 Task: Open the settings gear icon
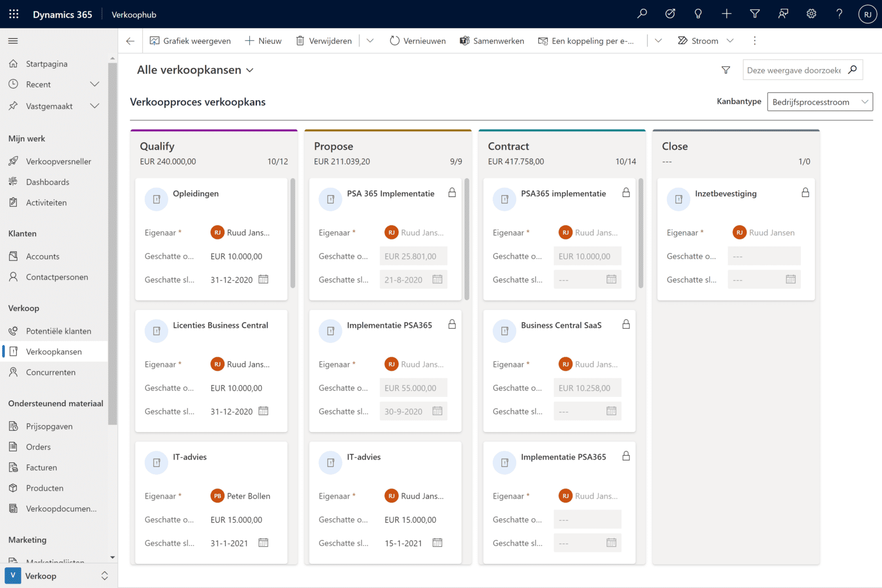click(x=811, y=14)
